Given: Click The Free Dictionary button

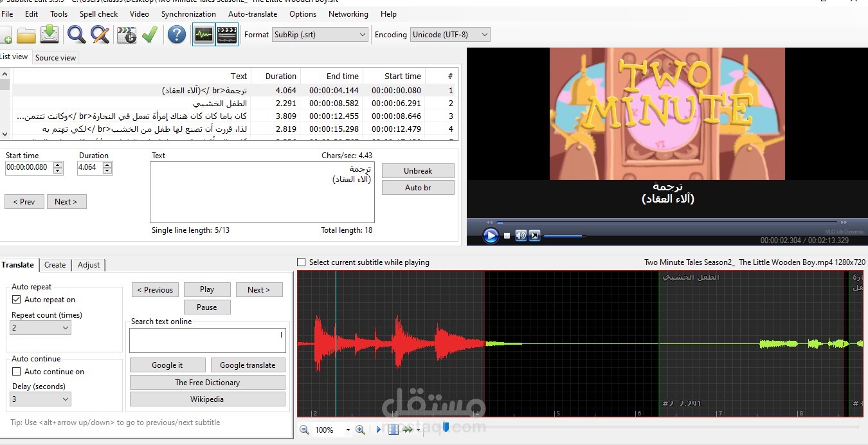Looking at the screenshot, I should pos(207,383).
